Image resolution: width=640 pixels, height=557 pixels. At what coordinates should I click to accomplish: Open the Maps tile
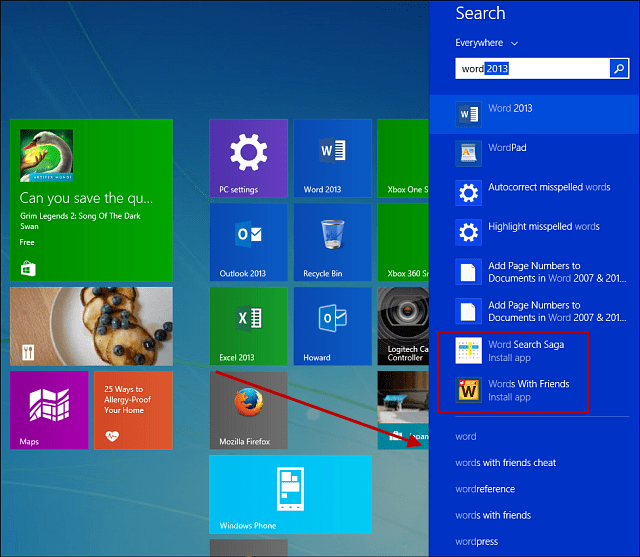tap(49, 411)
